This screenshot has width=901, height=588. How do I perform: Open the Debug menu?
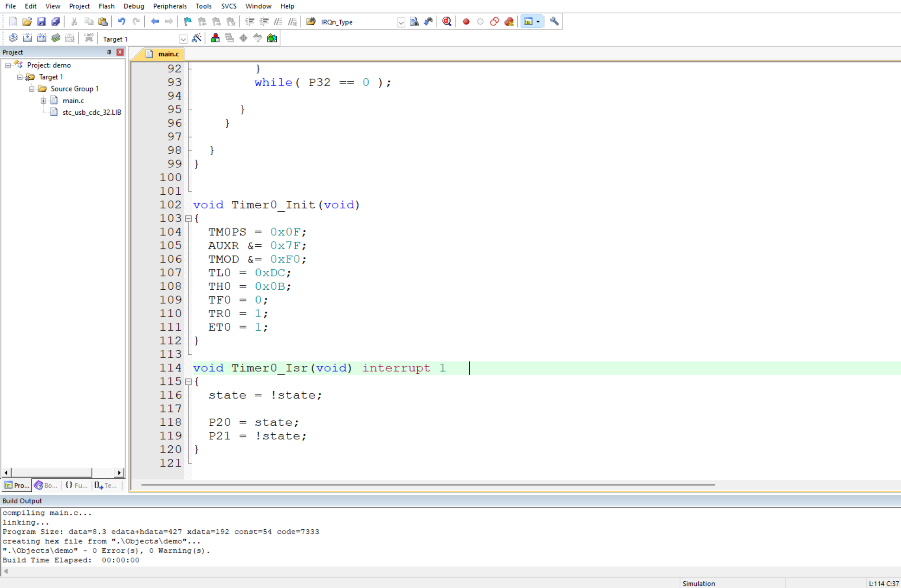(x=134, y=6)
